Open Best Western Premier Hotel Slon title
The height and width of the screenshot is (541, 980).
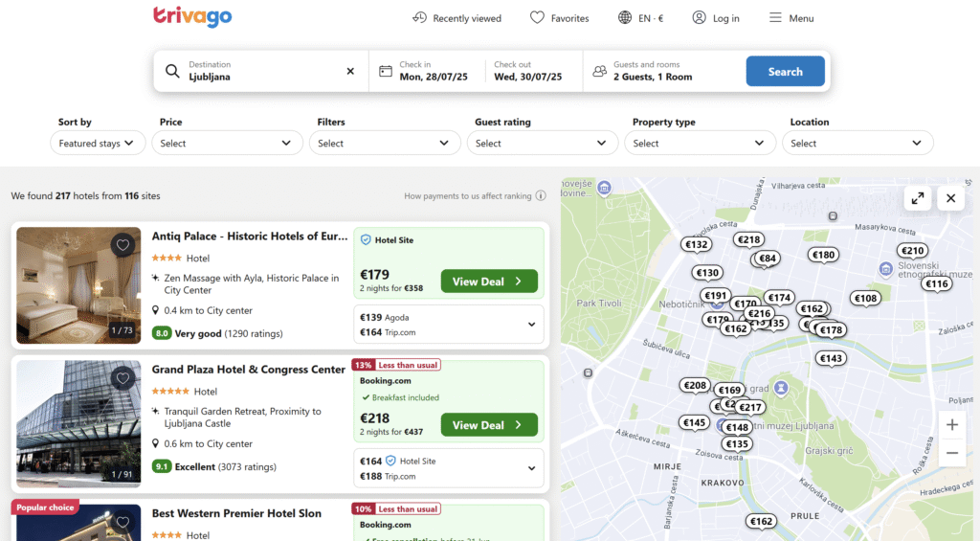[x=236, y=513]
